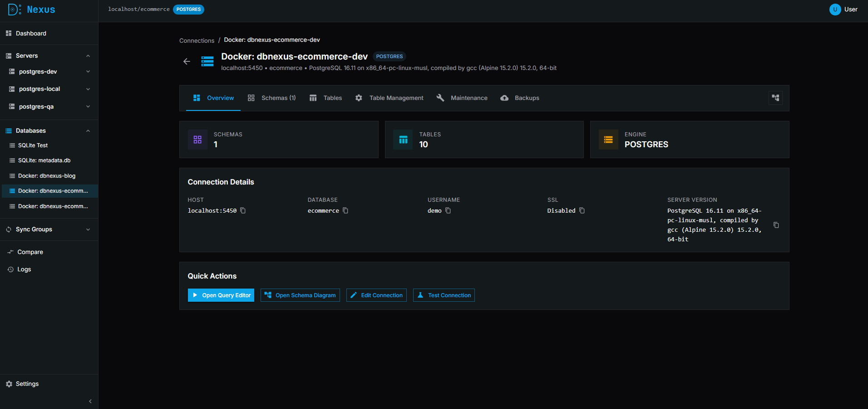Expand the postgres-dev server

point(88,72)
